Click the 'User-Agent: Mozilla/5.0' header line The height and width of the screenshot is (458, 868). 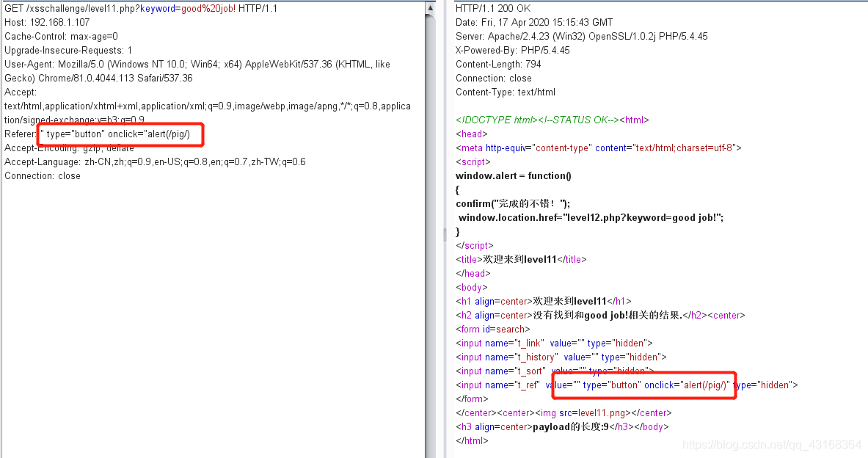coord(197,65)
